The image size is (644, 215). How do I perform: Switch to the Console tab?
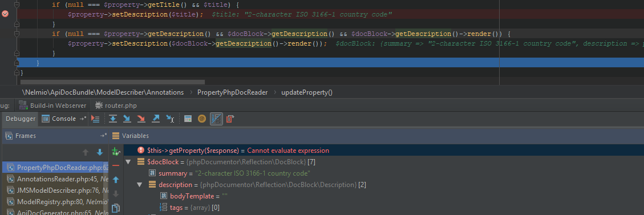pyautogui.click(x=59, y=119)
